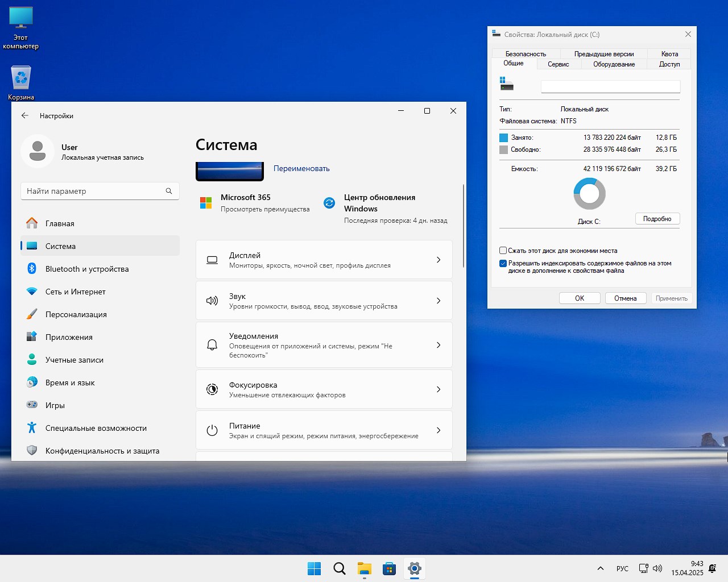Click the Найти параметр search field
The image size is (728, 582).
click(x=94, y=191)
